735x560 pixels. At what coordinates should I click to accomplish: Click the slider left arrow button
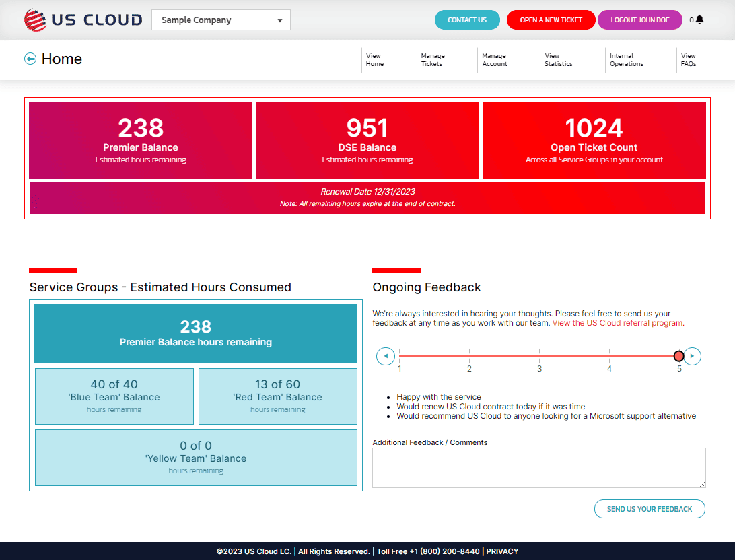[x=385, y=356]
